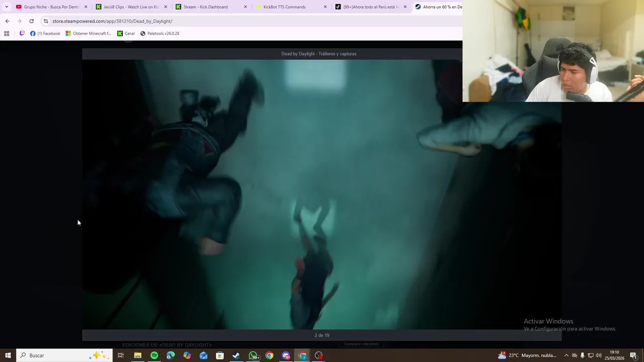
Task: Open the clock and date 19:10
Action: tap(614, 355)
